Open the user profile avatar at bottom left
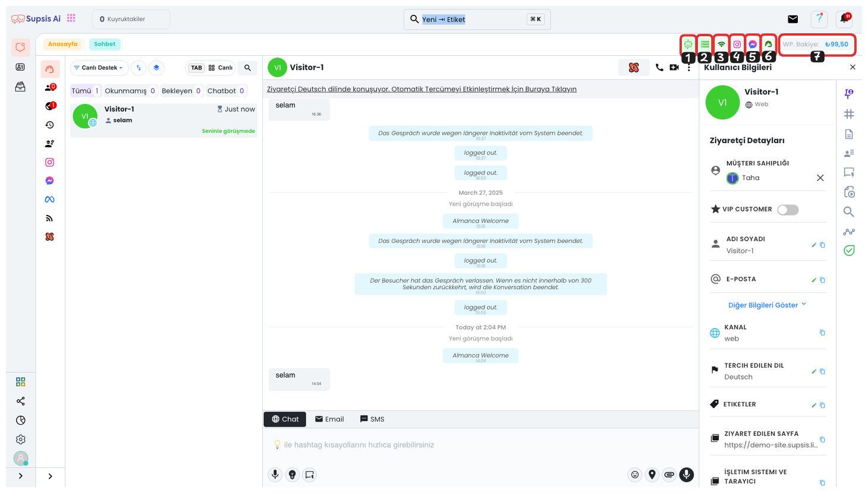Screen dimensions: 868x493 [x=21, y=458]
